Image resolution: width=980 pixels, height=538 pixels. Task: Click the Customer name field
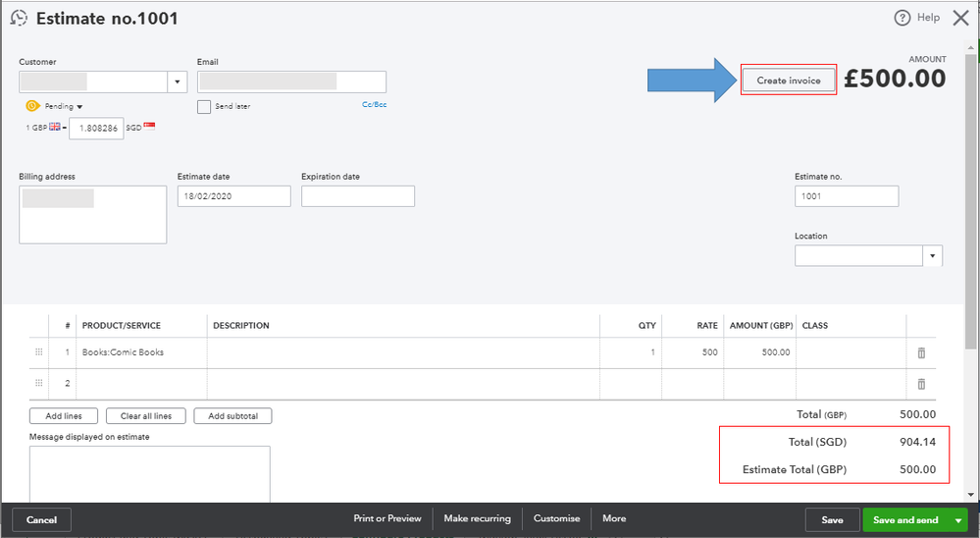tap(93, 81)
